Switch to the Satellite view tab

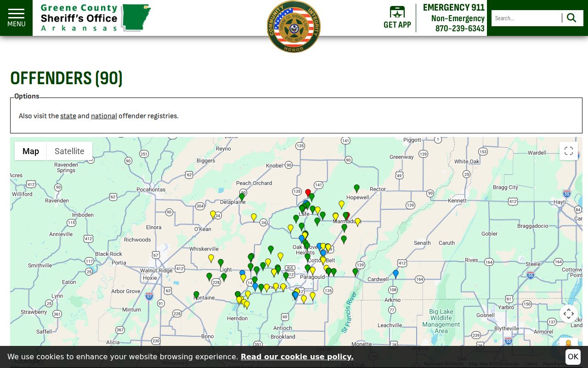69,151
